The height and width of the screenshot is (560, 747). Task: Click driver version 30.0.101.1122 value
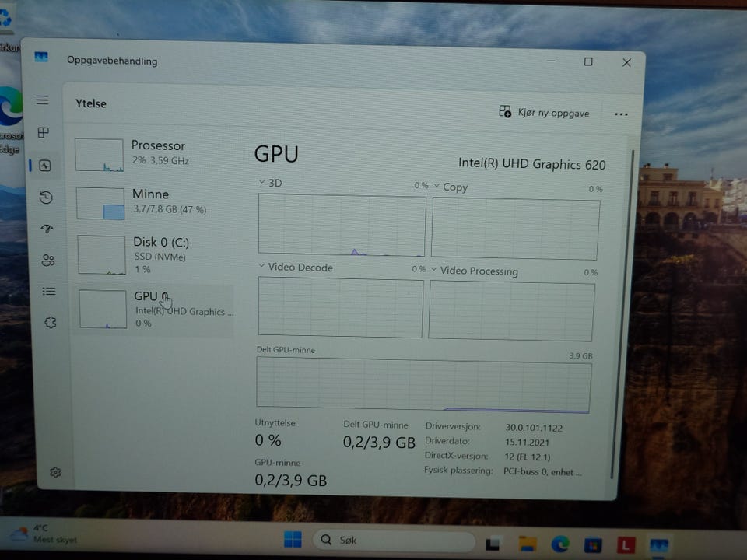534,428
